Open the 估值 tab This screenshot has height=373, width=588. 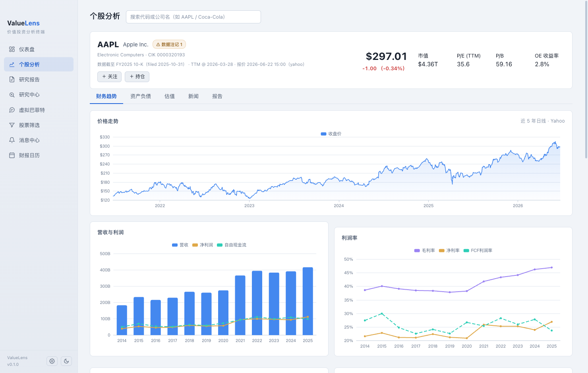(170, 96)
